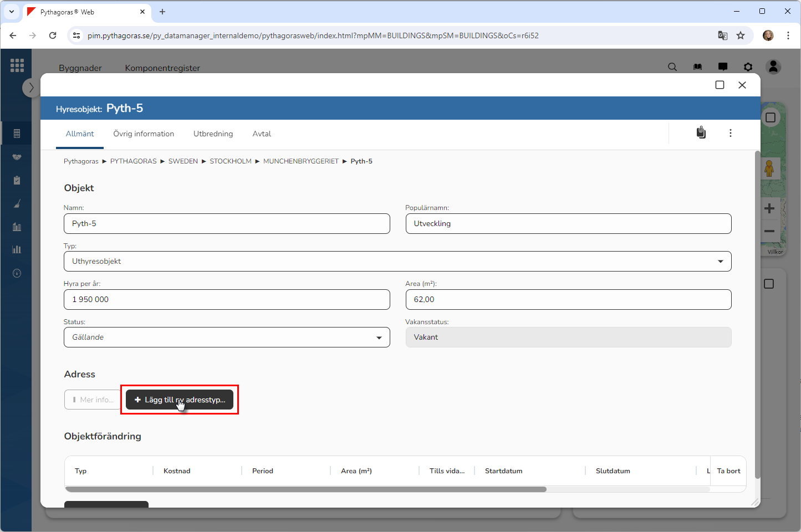Click the browser reload button

coord(53,35)
